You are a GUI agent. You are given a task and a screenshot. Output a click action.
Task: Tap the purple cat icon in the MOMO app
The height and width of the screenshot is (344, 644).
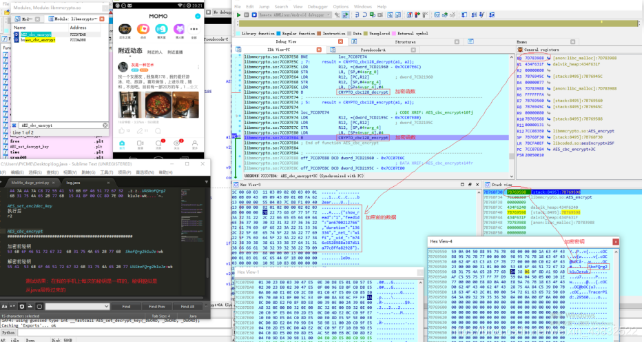[178, 29]
